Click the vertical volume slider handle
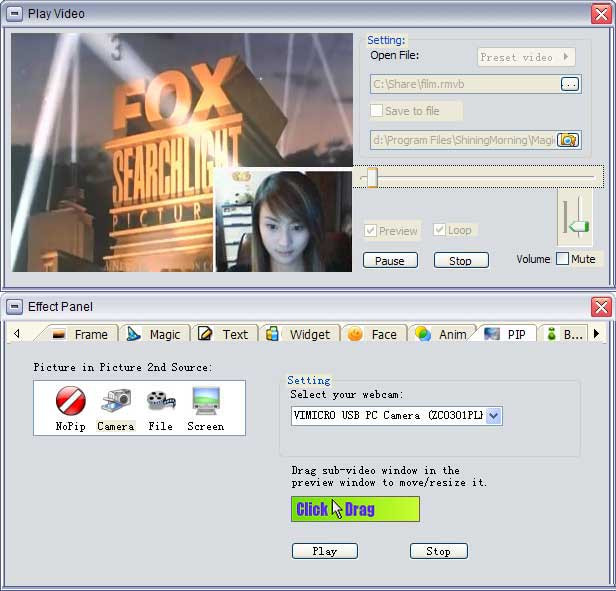 579,227
